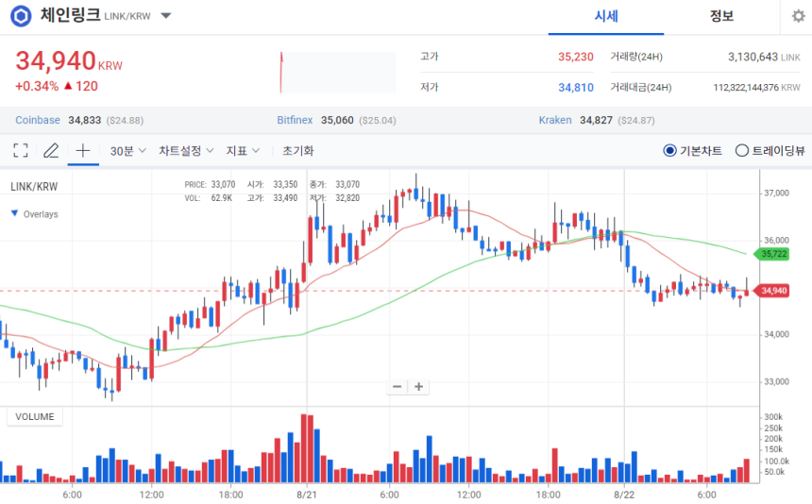This screenshot has width=812, height=504.
Task: Click the VOLUME label on the chart
Action: coord(35,416)
